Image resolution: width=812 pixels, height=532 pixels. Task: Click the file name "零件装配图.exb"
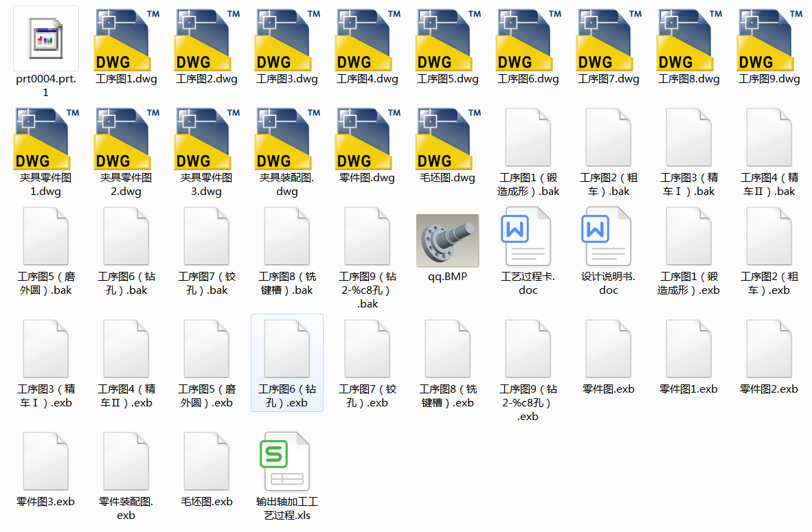point(126,509)
